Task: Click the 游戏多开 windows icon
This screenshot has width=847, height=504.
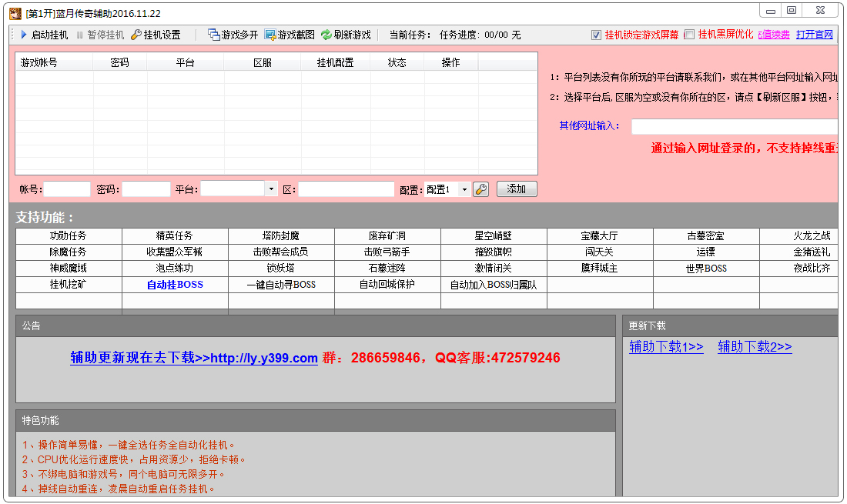Action: pyautogui.click(x=214, y=35)
